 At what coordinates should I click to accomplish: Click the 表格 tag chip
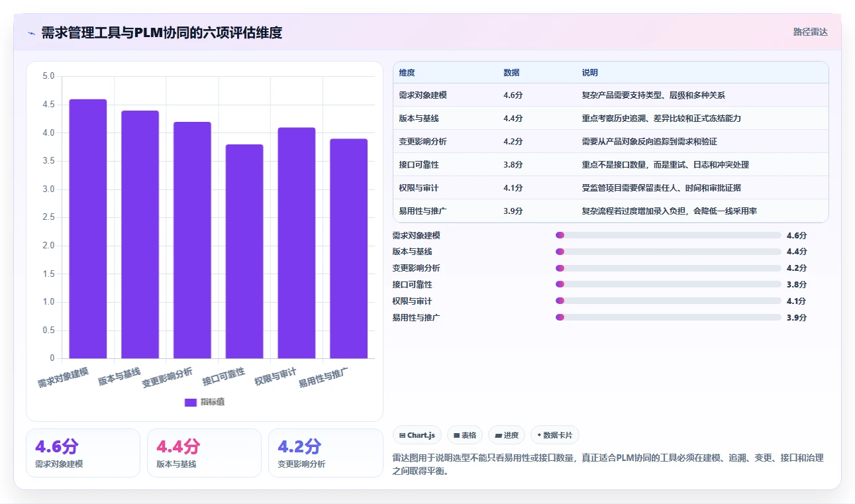(x=465, y=435)
